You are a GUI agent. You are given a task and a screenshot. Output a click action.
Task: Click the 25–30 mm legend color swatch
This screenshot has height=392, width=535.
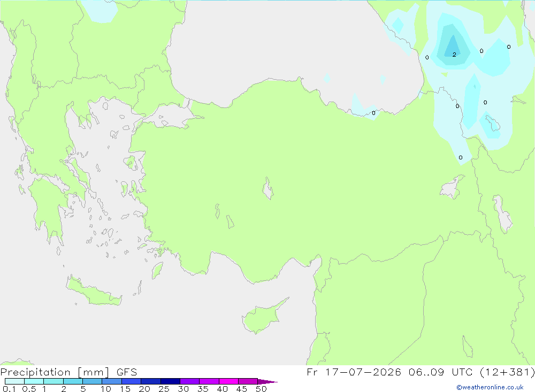pyautogui.click(x=170, y=381)
